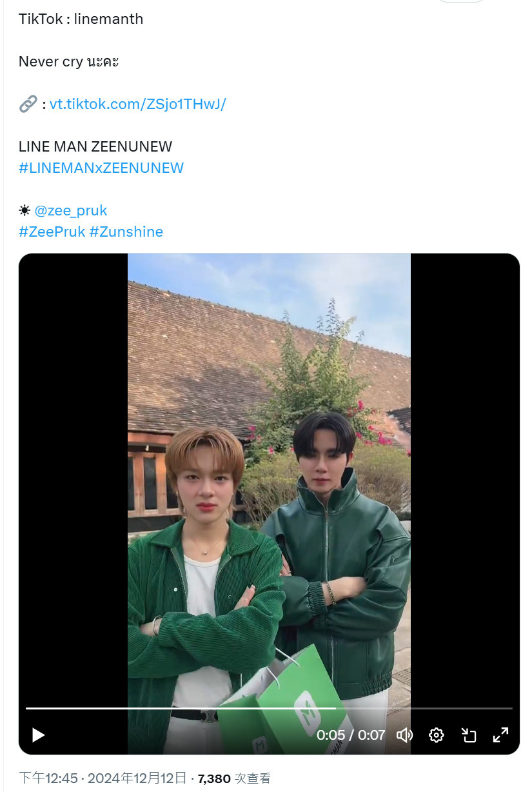Click the 0:05 / 0:07 time display
Viewport: 532px width, 792px height.
pos(351,735)
